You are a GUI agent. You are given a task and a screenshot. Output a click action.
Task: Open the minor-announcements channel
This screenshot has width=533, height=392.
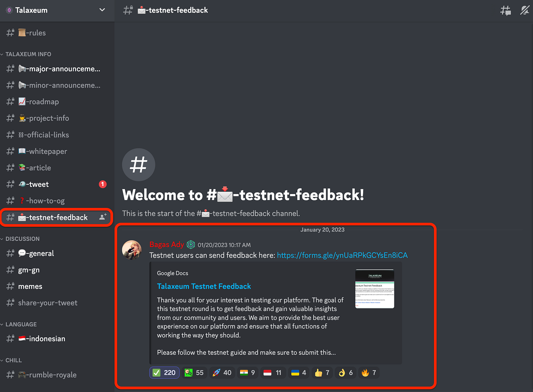(x=57, y=85)
